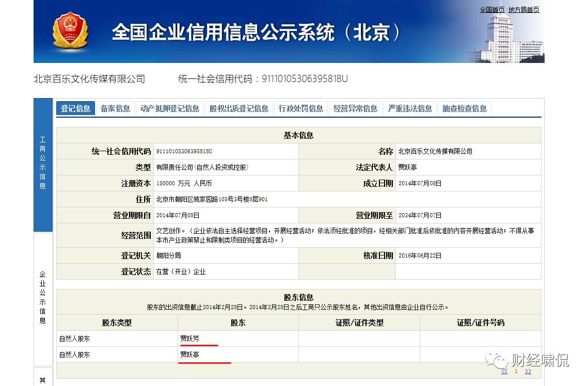
Task: Click page number 1 in pagination
Action: click(x=516, y=371)
